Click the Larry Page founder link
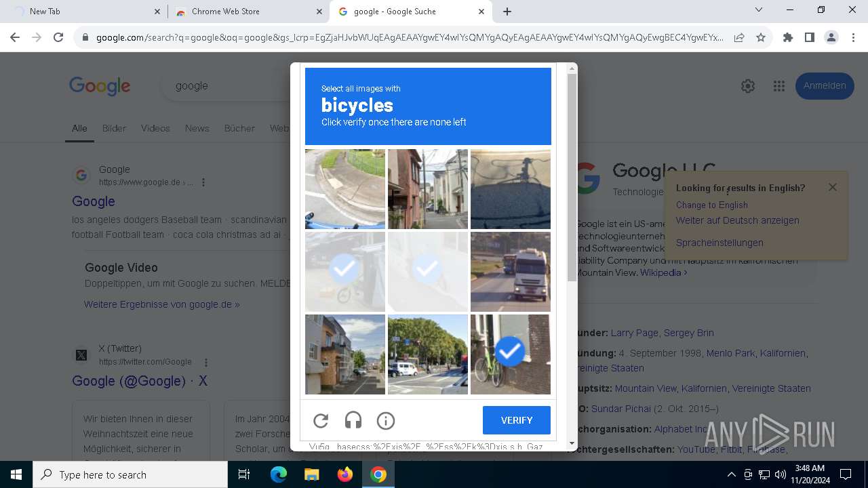868x488 pixels. pyautogui.click(x=634, y=333)
